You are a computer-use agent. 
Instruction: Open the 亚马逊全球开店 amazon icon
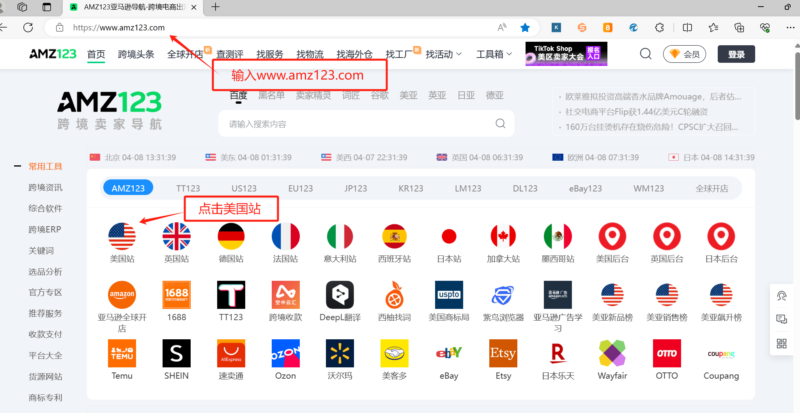coord(122,295)
